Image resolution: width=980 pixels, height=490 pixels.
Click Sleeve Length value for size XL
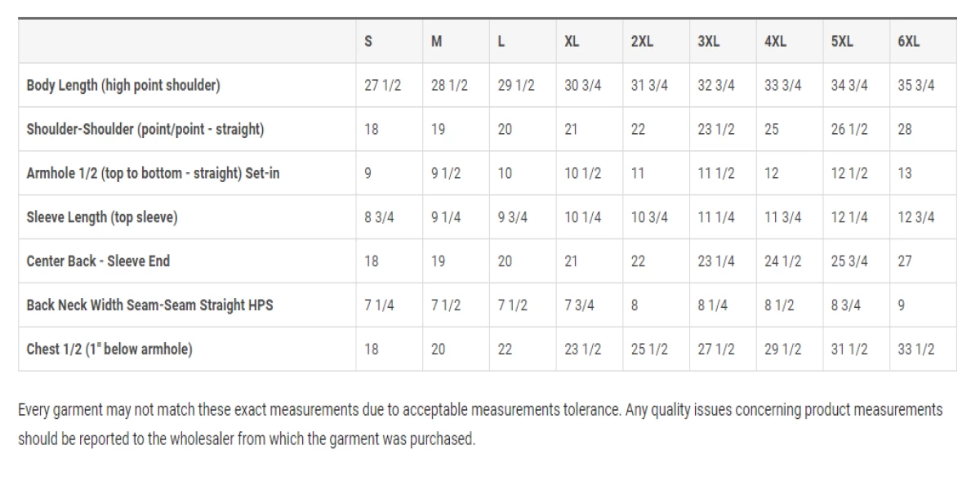coord(582,217)
